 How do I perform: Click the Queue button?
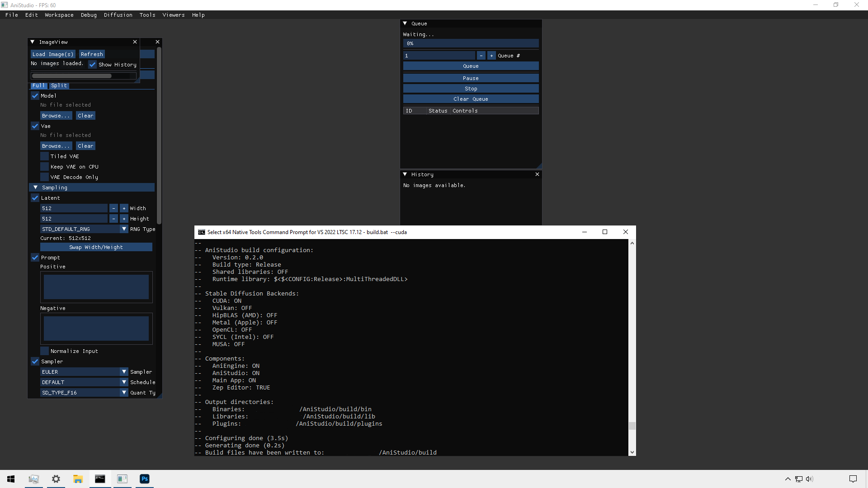471,66
